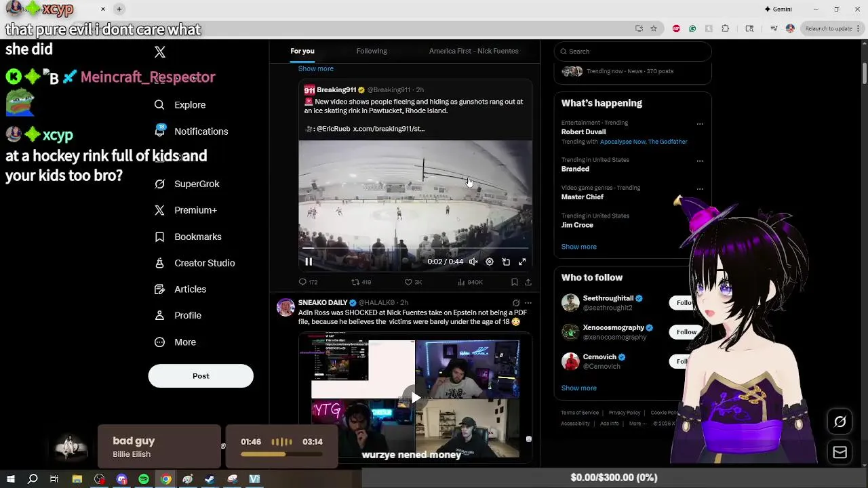Screen dimensions: 868x488
Task: Open Terms of Service link
Action: pos(580,413)
